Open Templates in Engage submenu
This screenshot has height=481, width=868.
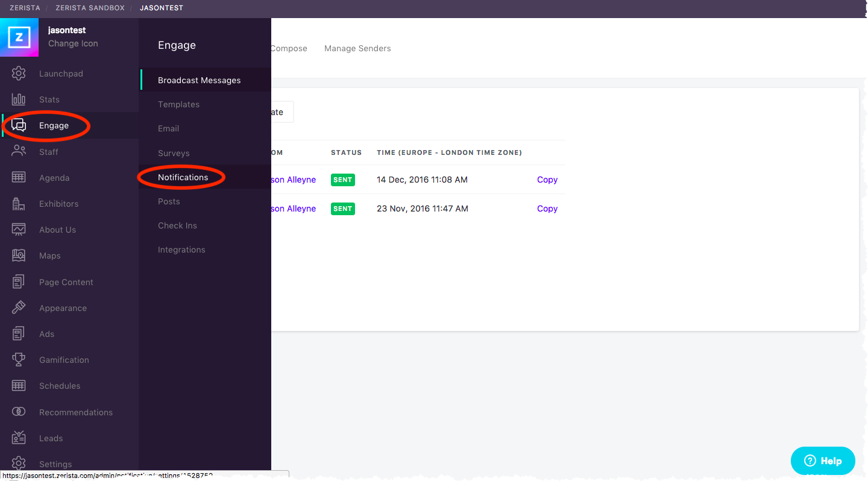pos(178,104)
